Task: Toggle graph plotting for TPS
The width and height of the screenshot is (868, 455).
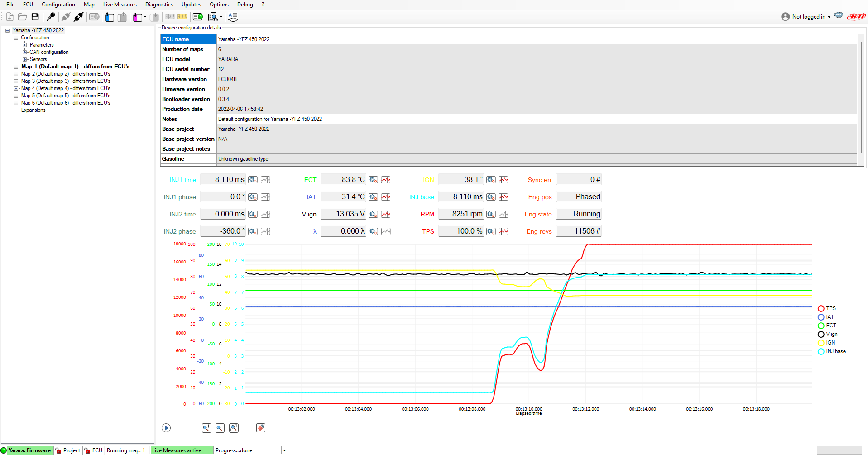Action: (x=504, y=231)
